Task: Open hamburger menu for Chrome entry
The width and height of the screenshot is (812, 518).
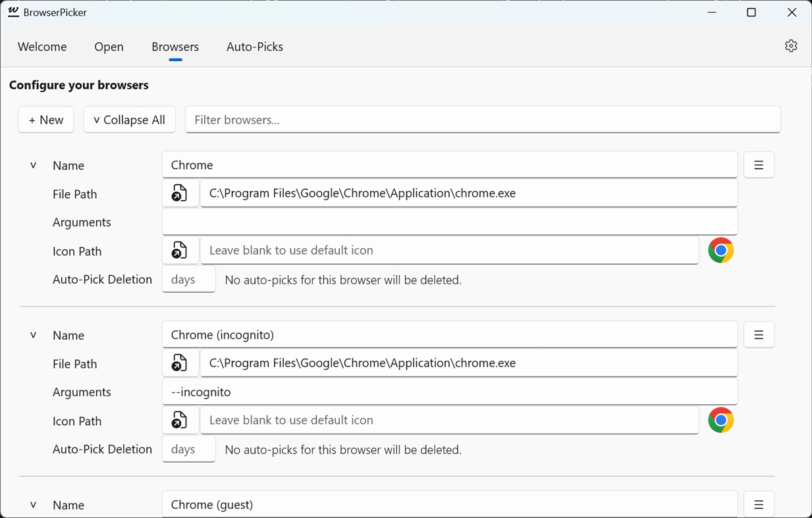Action: [759, 165]
